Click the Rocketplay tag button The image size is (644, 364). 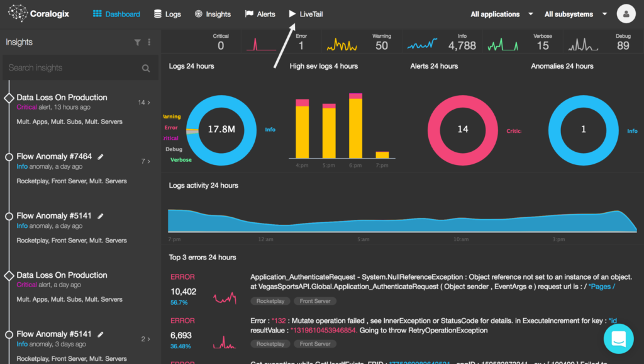[270, 300]
